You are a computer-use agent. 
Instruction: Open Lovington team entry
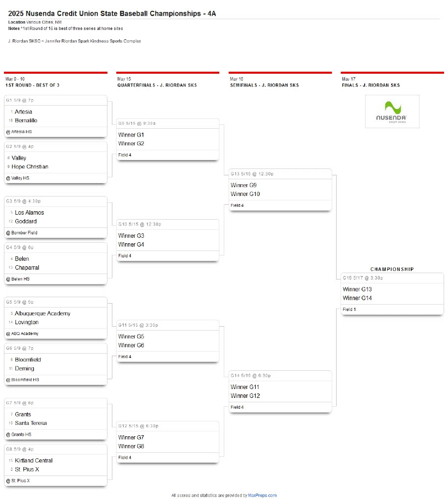pyautogui.click(x=26, y=322)
